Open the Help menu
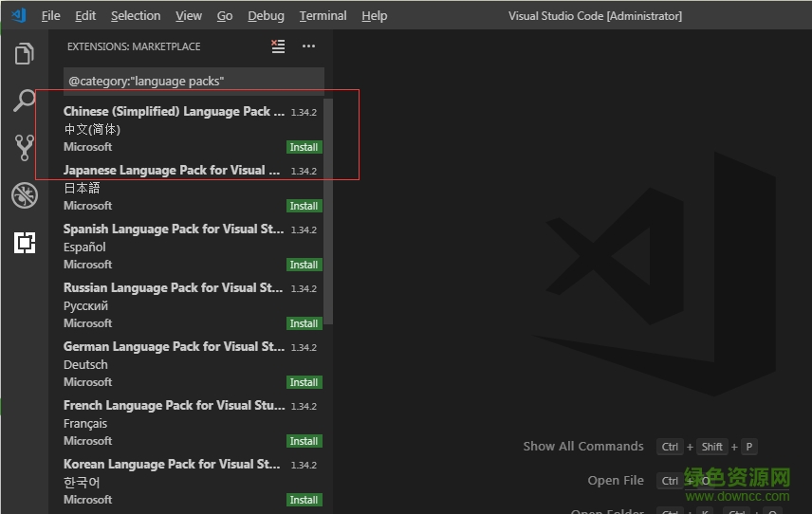Screen dimensions: 812x514 coord(374,16)
